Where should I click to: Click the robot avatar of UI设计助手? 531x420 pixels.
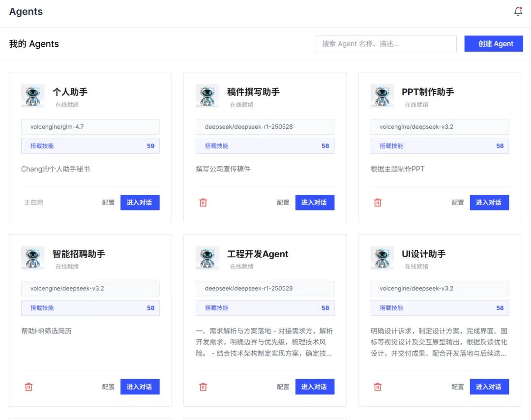tap(382, 257)
